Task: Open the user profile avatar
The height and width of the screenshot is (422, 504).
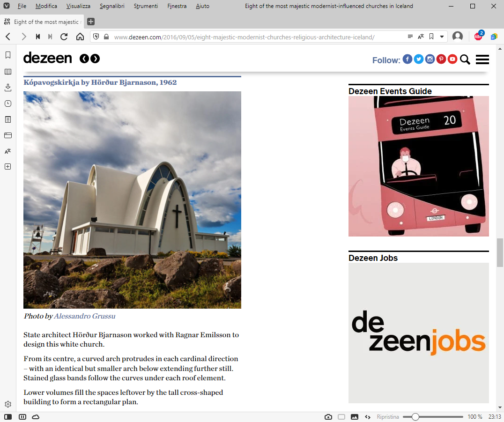Action: [457, 37]
